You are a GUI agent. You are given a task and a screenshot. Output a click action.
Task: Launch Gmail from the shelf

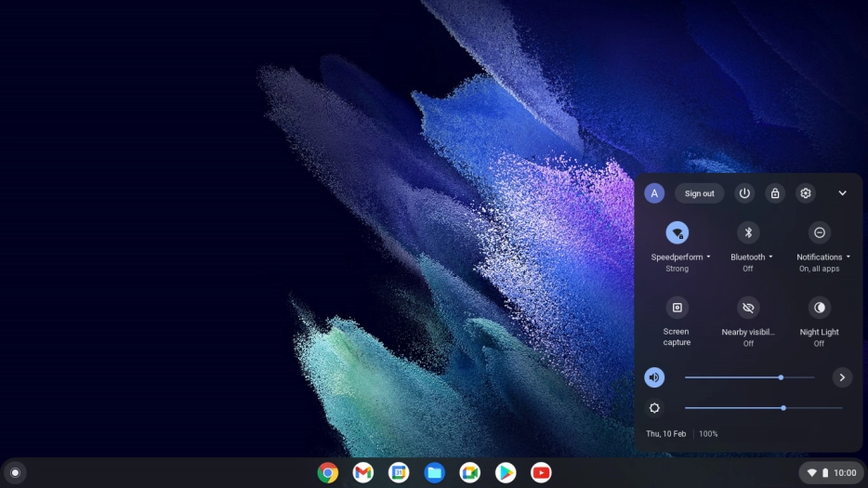363,473
